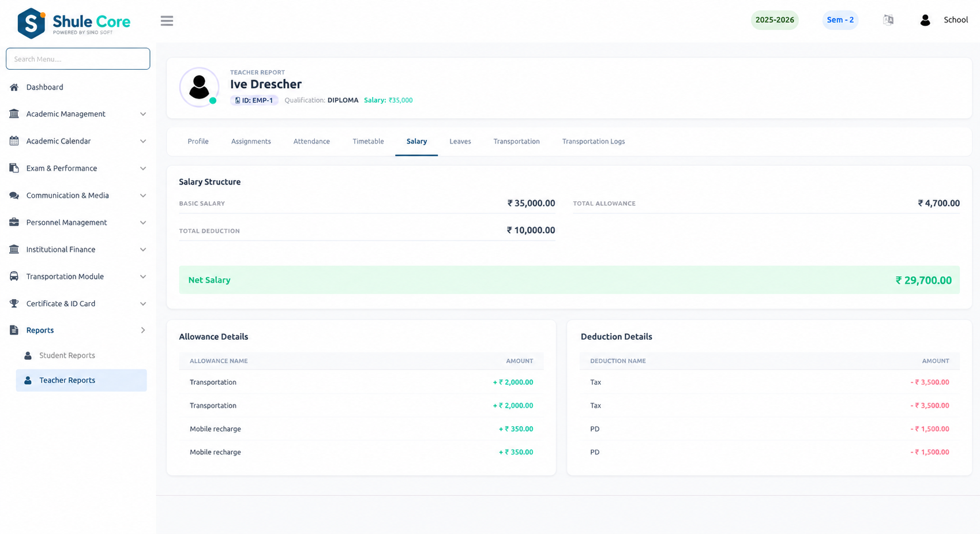Viewport: 980px width, 534px height.
Task: Click the Institutional Finance bank icon
Action: coord(14,249)
